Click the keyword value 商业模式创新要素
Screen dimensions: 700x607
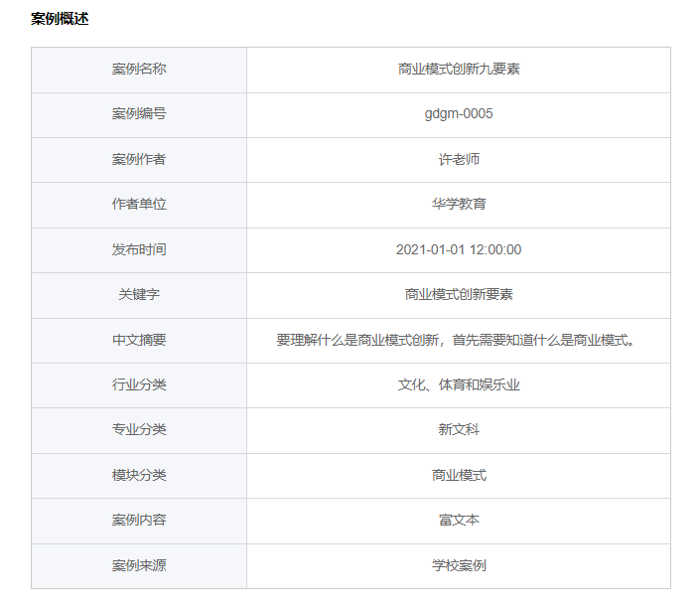click(x=458, y=295)
